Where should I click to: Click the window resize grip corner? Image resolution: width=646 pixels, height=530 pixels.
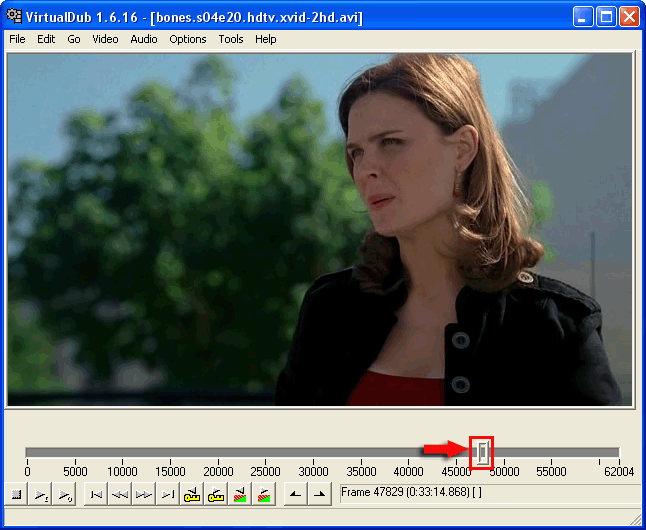[x=636, y=520]
